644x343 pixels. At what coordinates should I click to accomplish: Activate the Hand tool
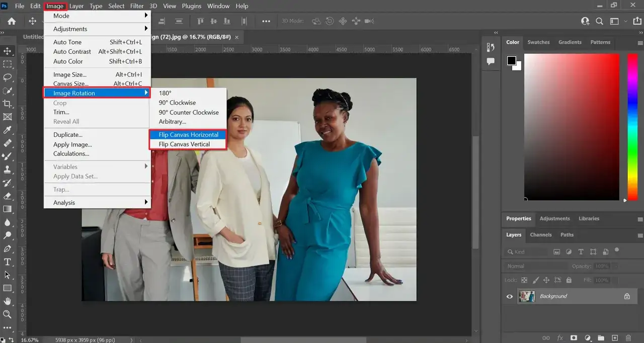[x=8, y=301]
